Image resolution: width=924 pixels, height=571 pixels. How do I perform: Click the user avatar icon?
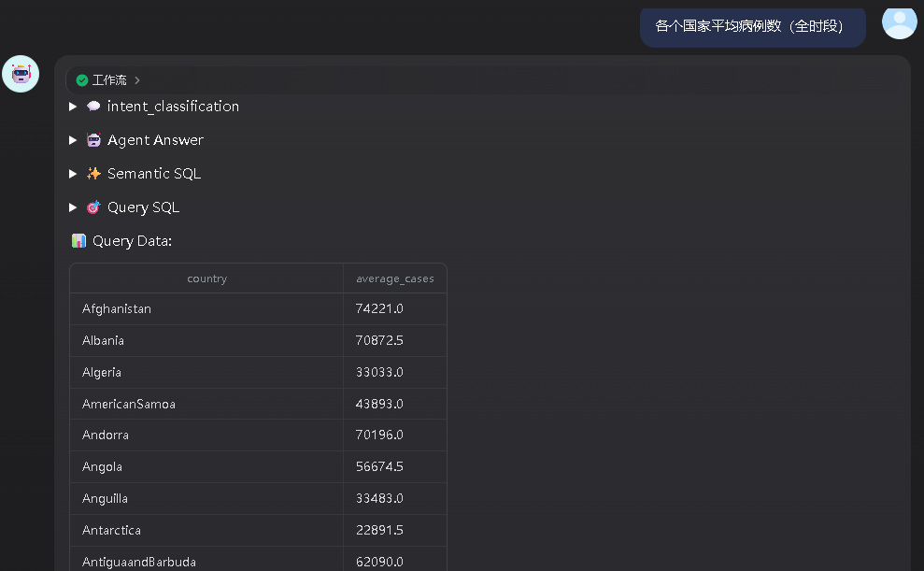click(x=900, y=21)
